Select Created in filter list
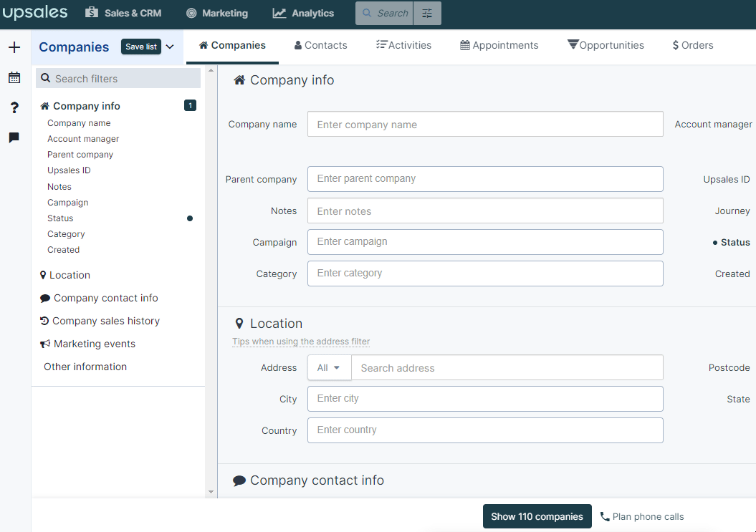 pyautogui.click(x=63, y=250)
